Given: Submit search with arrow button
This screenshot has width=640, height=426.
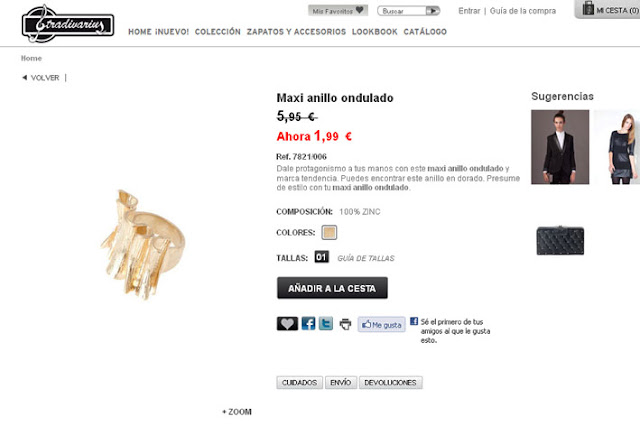Looking at the screenshot, I should click(x=432, y=11).
